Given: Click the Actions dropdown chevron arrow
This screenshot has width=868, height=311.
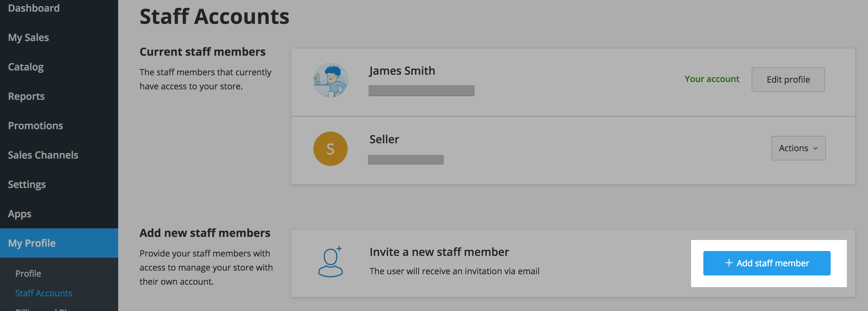Looking at the screenshot, I should tap(815, 148).
